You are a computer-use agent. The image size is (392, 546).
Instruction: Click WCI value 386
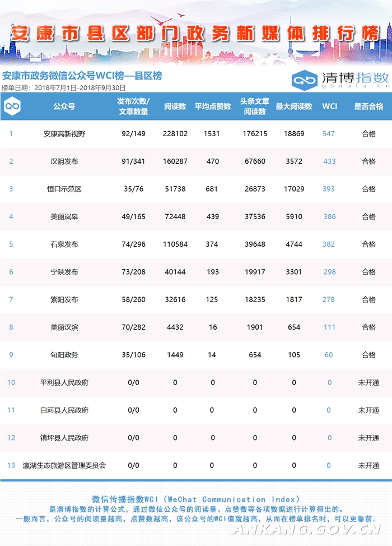pos(329,216)
